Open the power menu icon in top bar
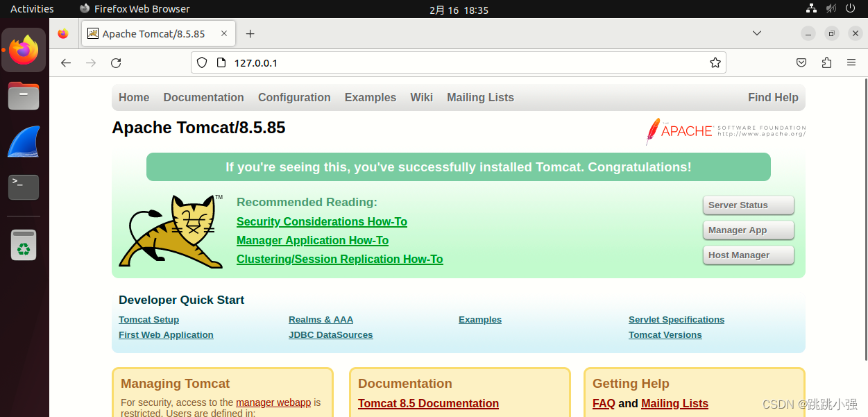 [851, 9]
